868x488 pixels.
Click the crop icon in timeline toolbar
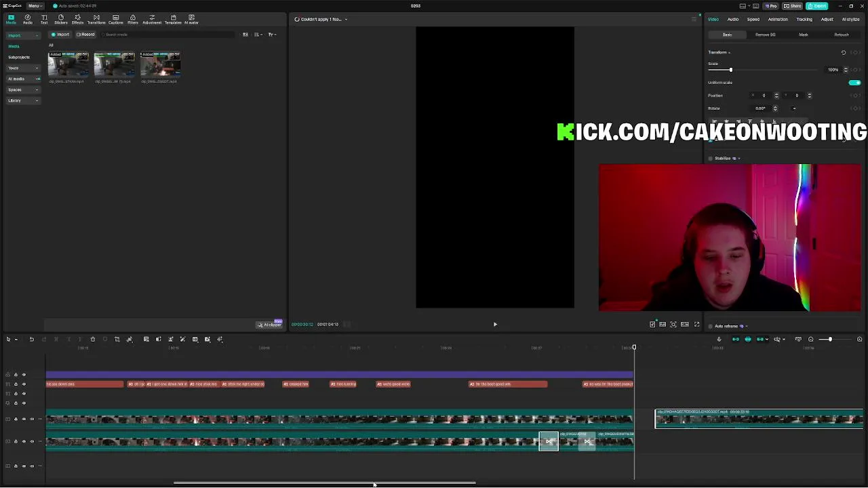tap(117, 339)
